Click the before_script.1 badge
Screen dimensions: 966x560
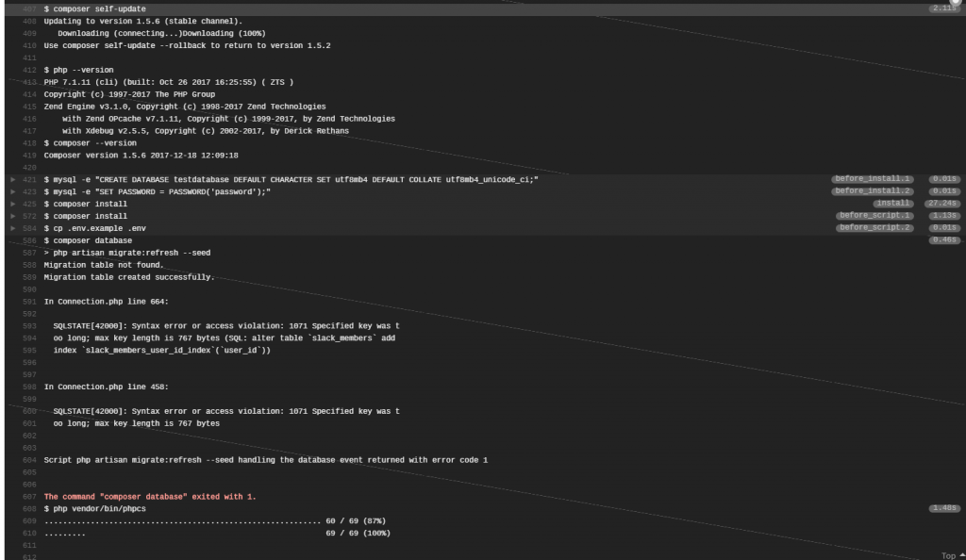(874, 215)
